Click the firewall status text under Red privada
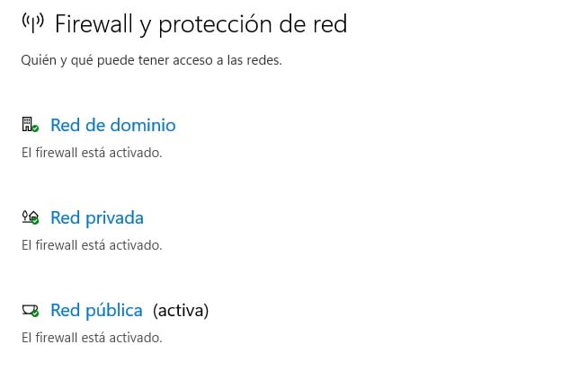Viewport: 588px width, 371px height. coord(92,245)
